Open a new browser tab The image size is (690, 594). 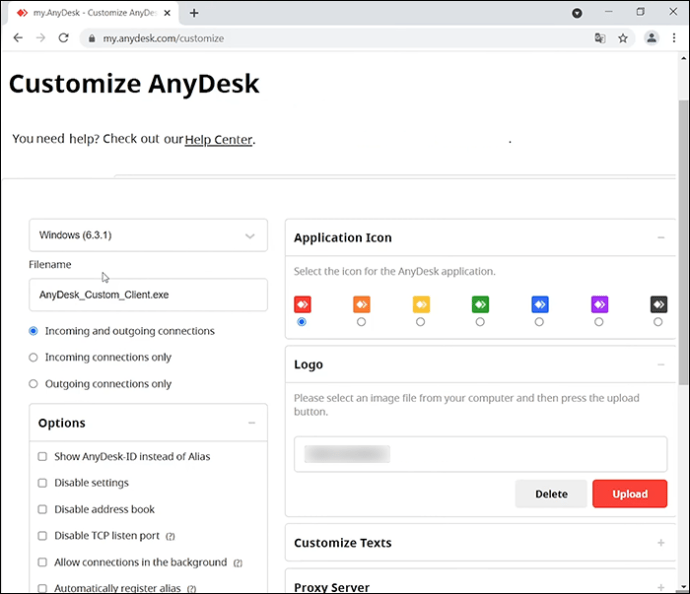194,13
